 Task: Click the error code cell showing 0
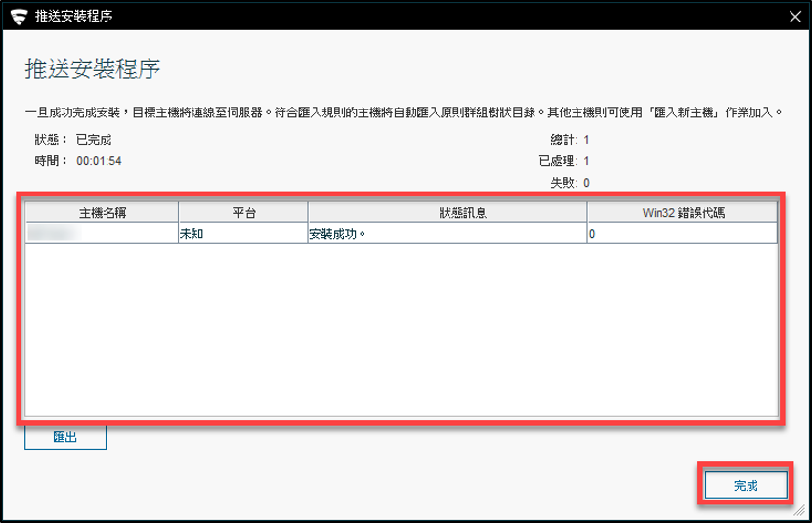(x=681, y=234)
